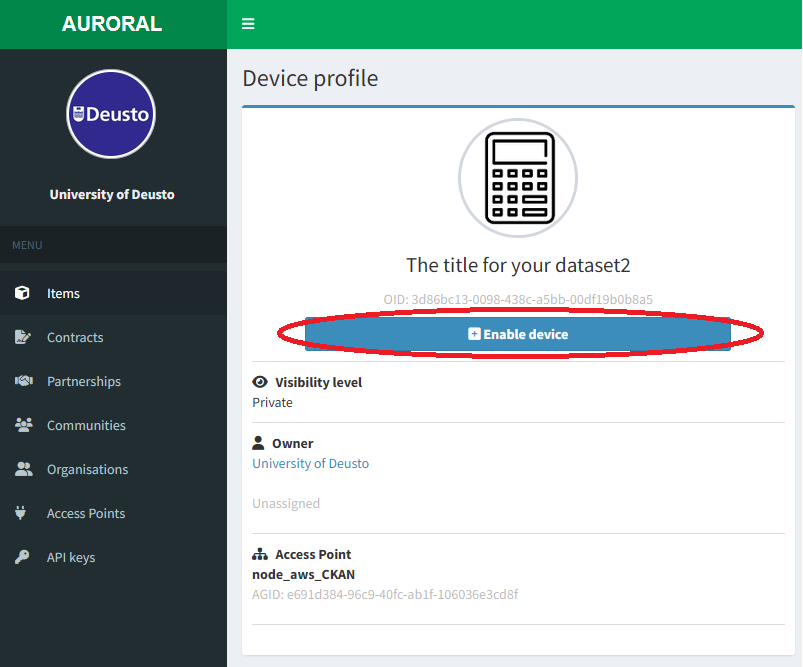Click the 'Owner' section label
803x667 pixels.
tap(292, 443)
